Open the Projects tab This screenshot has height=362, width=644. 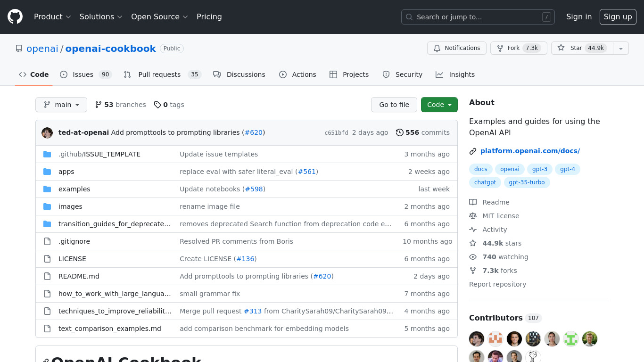tap(349, 74)
